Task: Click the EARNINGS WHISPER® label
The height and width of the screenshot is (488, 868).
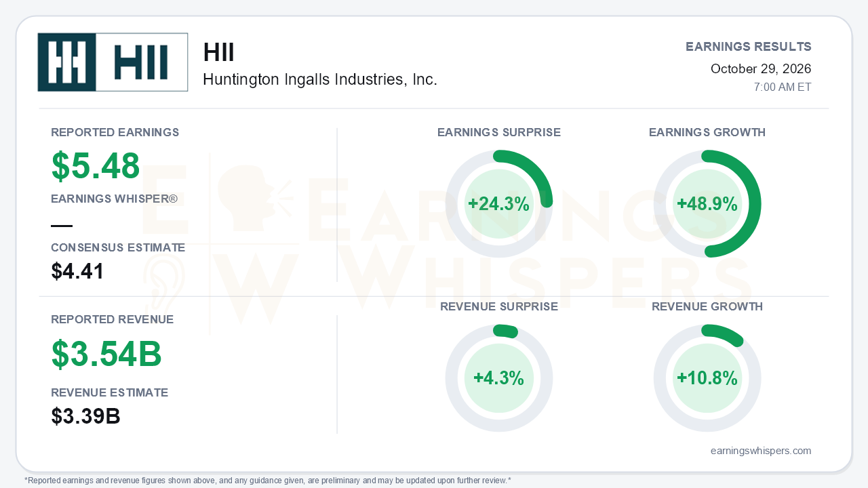Action: click(115, 199)
